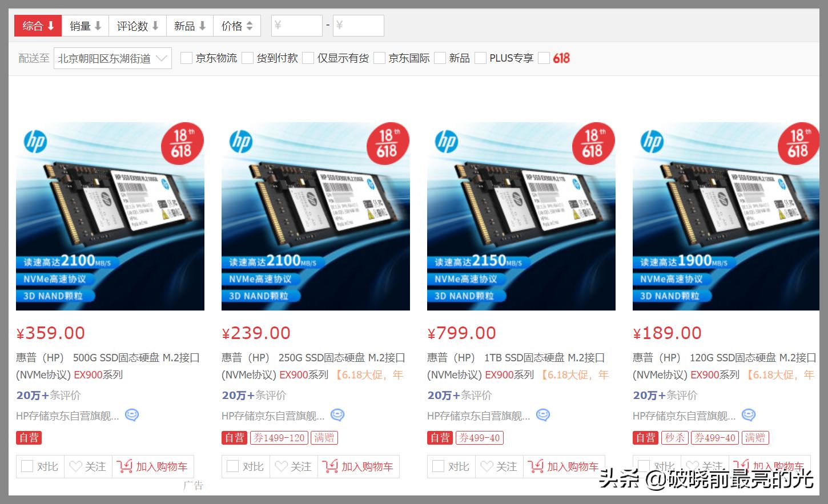Open the HP 500G SSD product image
828x504 pixels.
(110, 216)
